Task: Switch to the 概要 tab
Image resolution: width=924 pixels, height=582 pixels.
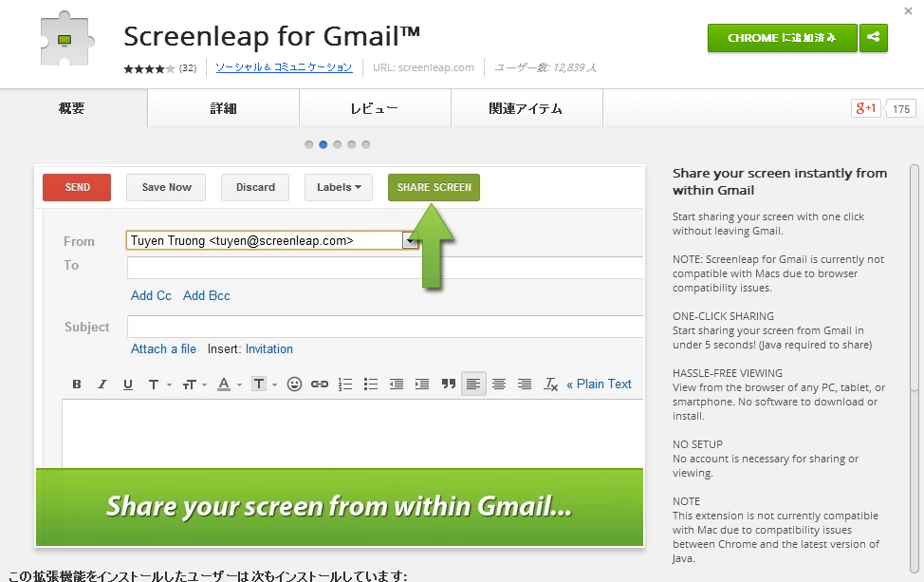Action: click(x=72, y=108)
